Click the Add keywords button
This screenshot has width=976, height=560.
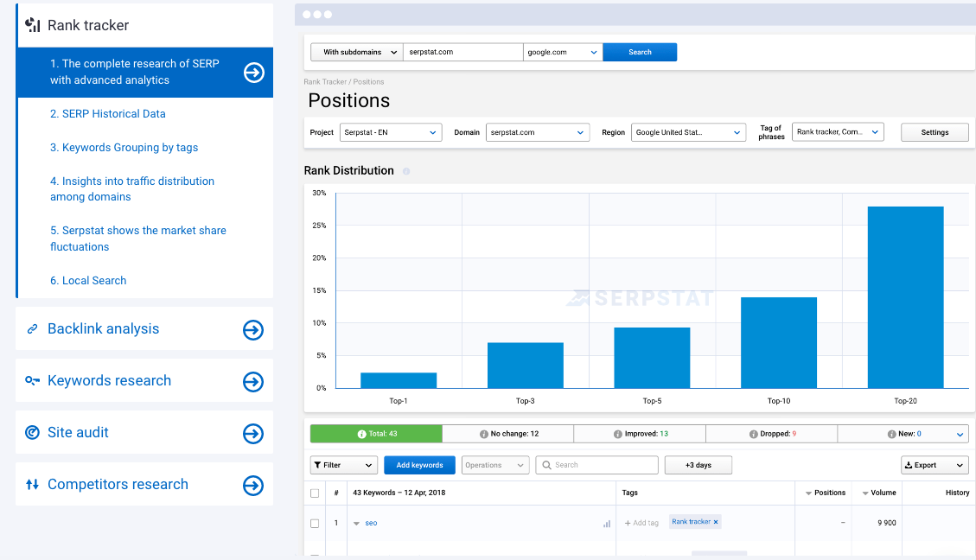coord(419,465)
